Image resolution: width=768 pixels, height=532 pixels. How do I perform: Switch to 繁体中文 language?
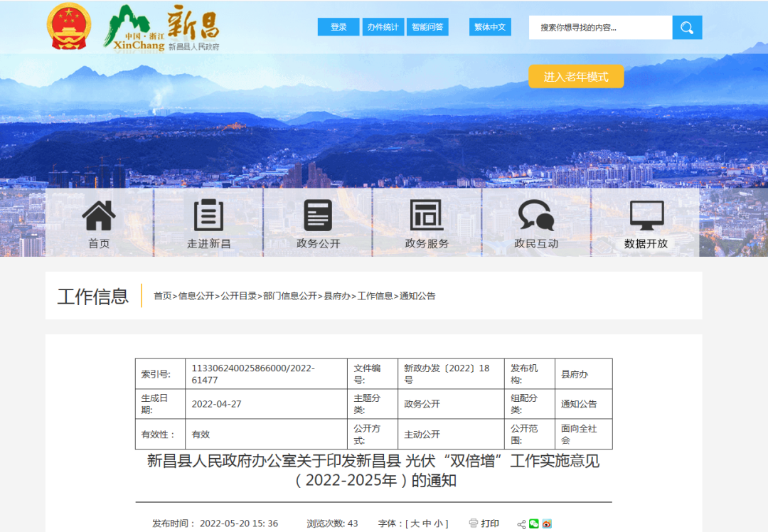click(x=490, y=27)
